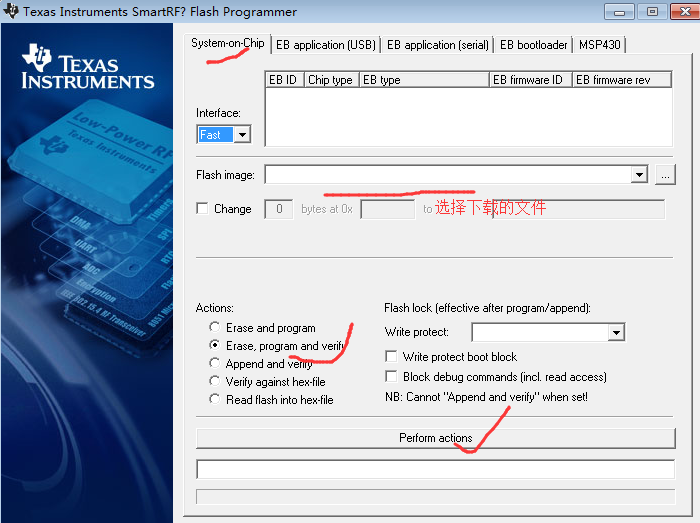Click the title bar application icon
This screenshot has height=523, width=700.
coord(11,11)
